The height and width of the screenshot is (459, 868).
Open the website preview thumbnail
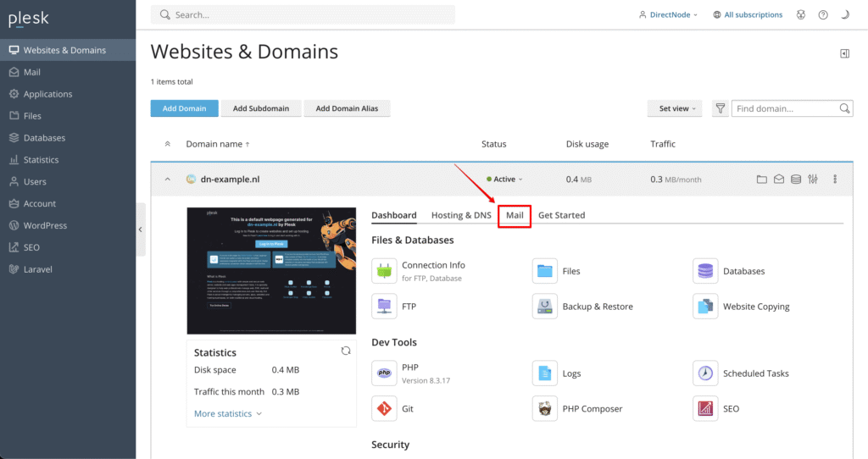tap(271, 270)
